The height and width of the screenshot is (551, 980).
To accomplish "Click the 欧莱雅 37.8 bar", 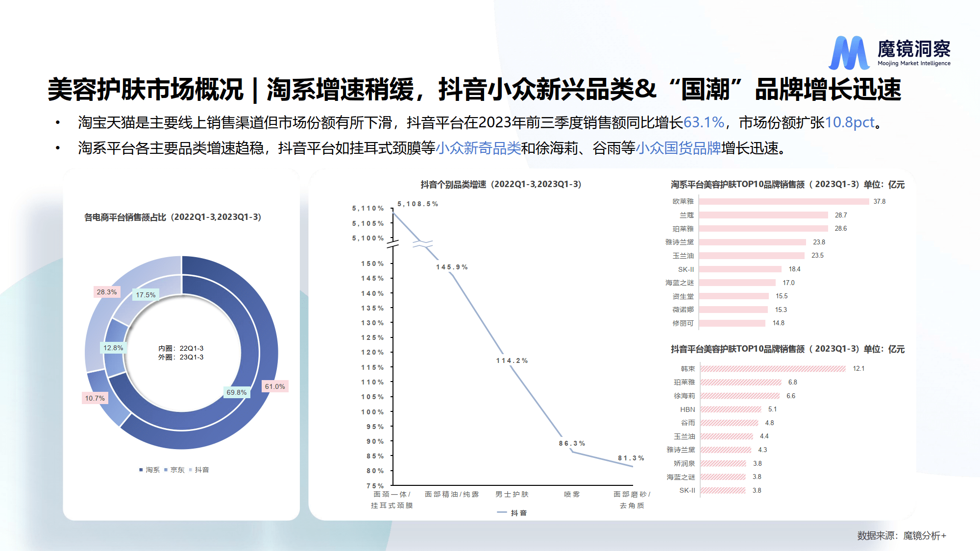I will click(x=784, y=201).
